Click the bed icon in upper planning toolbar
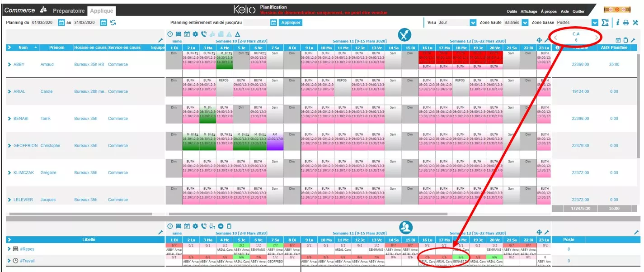This screenshot has height=272, width=644. pyautogui.click(x=178, y=34)
